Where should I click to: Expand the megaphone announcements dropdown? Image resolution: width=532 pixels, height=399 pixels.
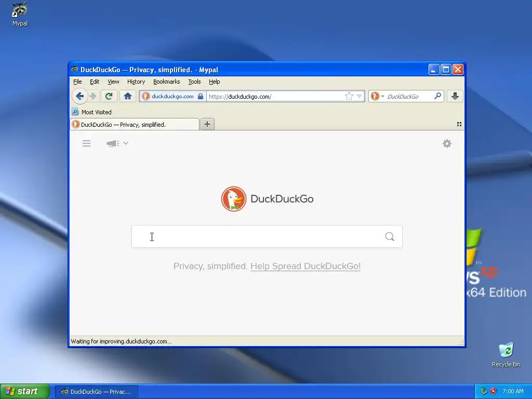pos(117,143)
